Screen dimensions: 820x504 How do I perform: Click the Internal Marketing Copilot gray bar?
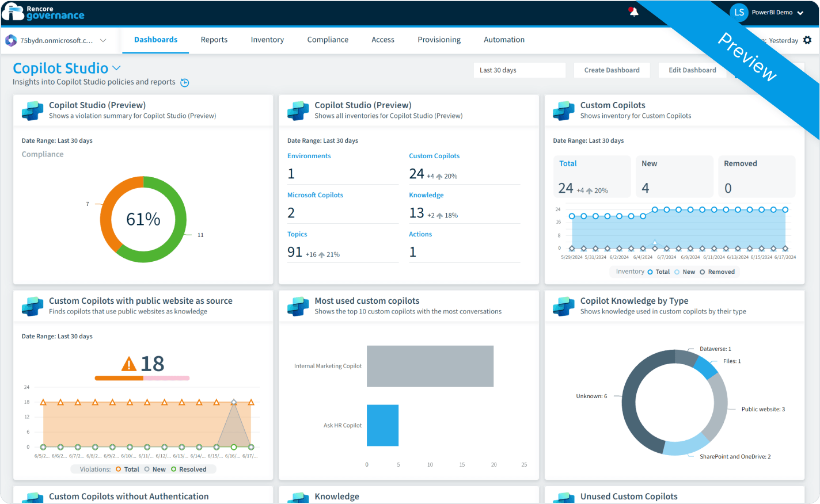click(430, 366)
